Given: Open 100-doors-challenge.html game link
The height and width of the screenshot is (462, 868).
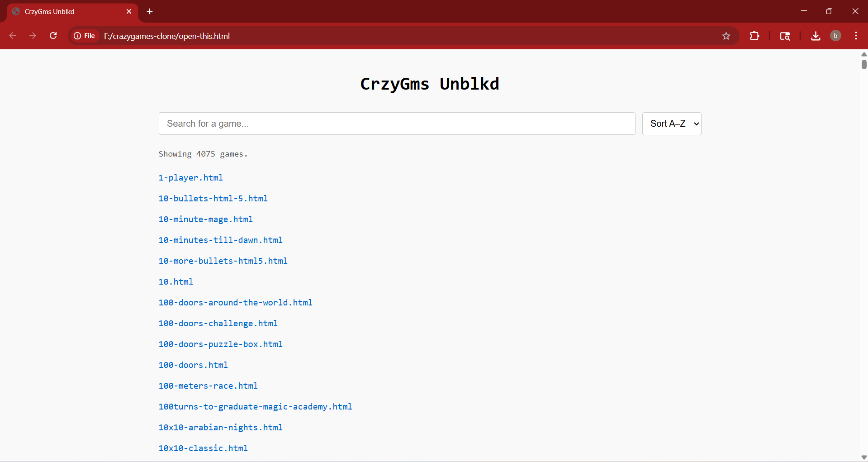Looking at the screenshot, I should [218, 324].
